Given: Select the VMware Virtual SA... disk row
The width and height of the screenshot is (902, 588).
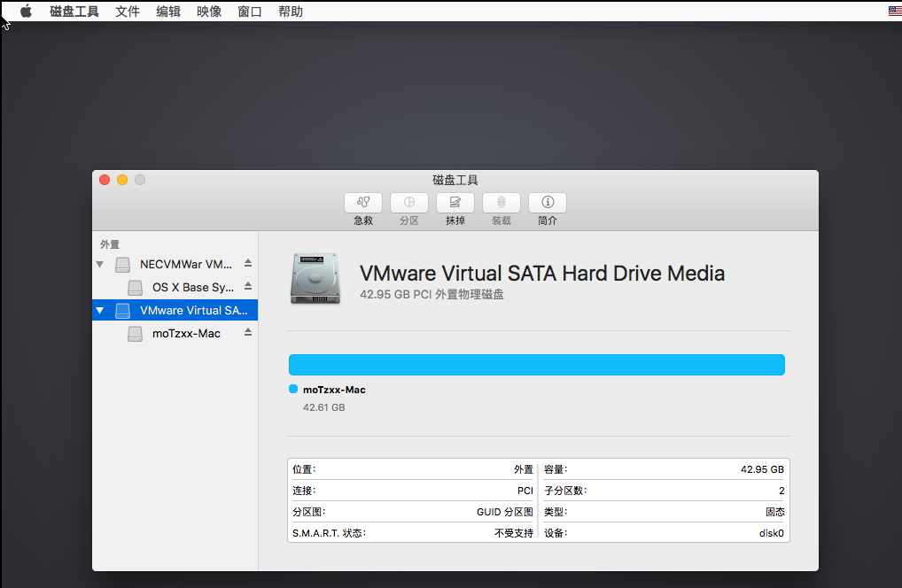Looking at the screenshot, I should click(175, 310).
